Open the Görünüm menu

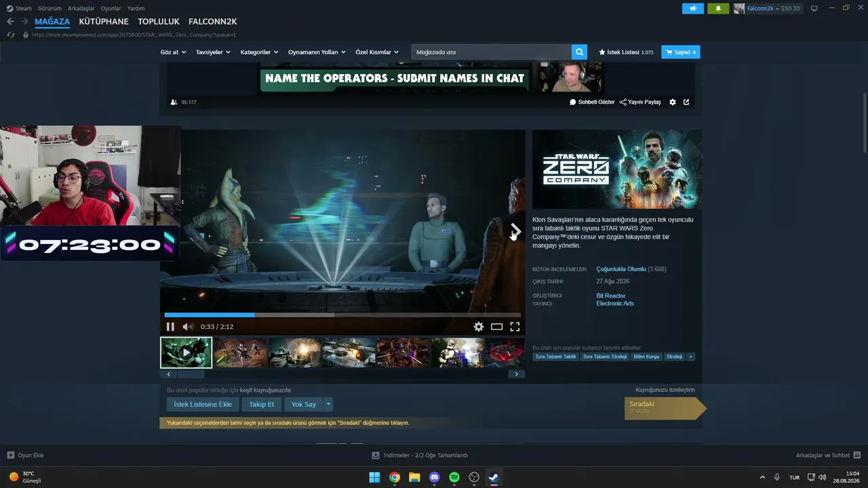[50, 8]
